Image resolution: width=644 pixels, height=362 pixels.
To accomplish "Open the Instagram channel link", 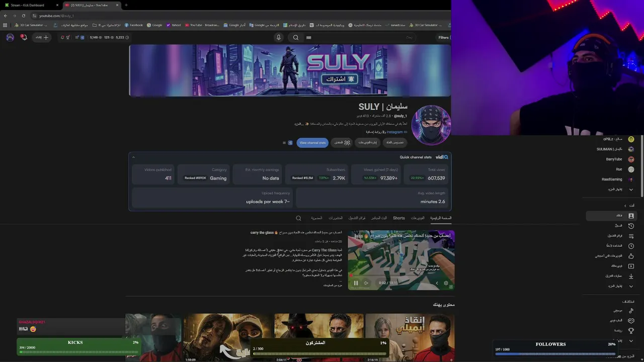I will pyautogui.click(x=394, y=132).
